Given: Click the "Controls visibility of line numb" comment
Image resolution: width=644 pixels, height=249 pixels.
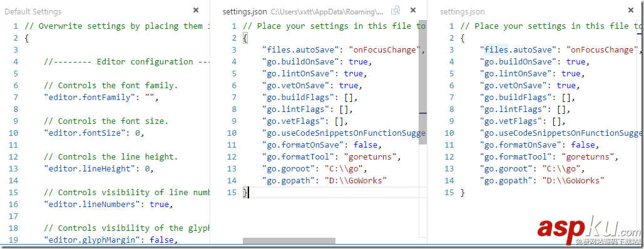Looking at the screenshot, I should click(127, 193).
